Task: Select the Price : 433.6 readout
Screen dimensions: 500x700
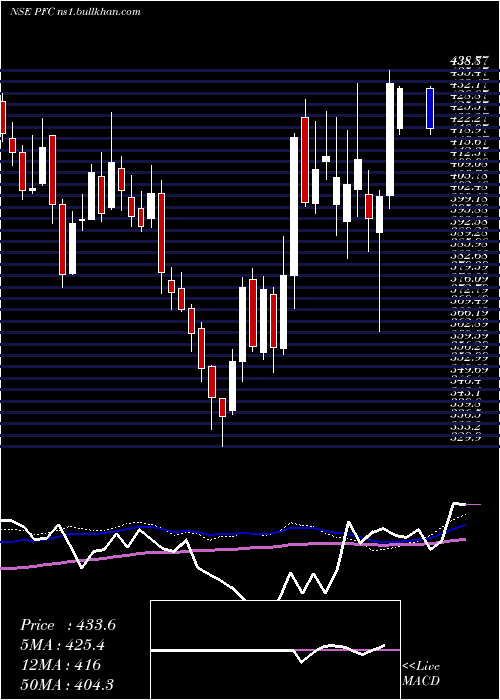Action: tap(68, 625)
